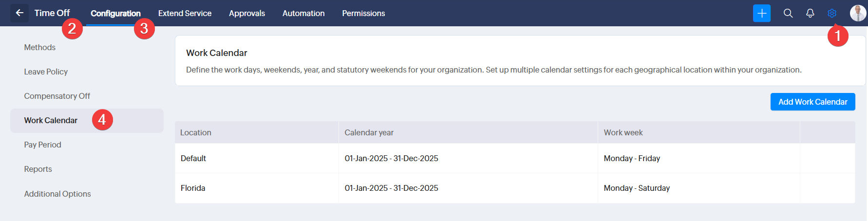Open the notifications bell icon

click(810, 13)
